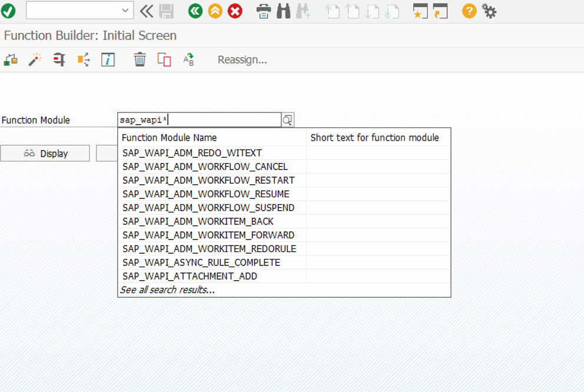Screen dimensions: 584x392
Task: Click the orange Exit up-arrow icon
Action: (215, 11)
